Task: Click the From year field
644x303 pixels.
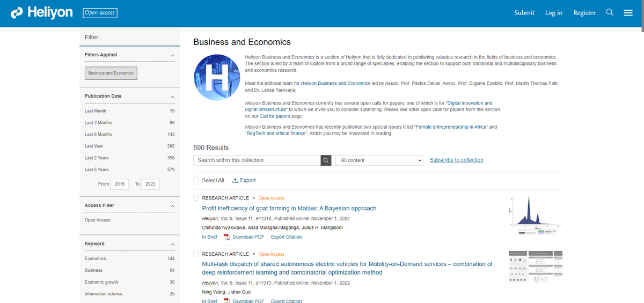Action: pos(120,184)
